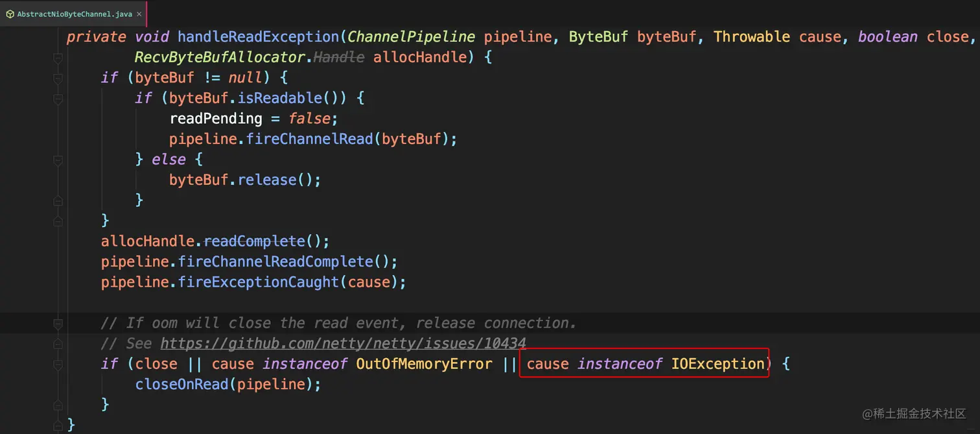Collapse the fold marker beside the RecvByteBufAllocator line

point(58,58)
